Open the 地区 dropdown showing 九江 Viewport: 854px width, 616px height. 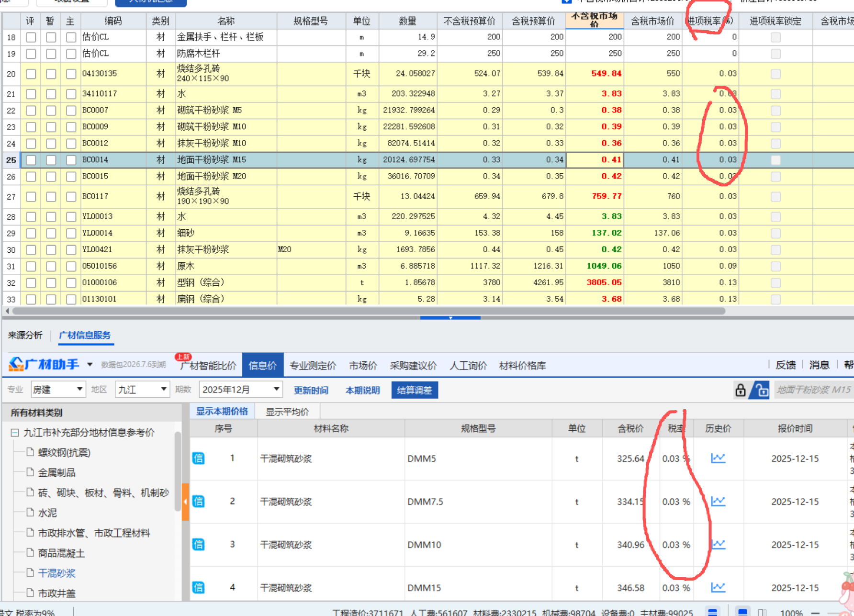point(143,390)
